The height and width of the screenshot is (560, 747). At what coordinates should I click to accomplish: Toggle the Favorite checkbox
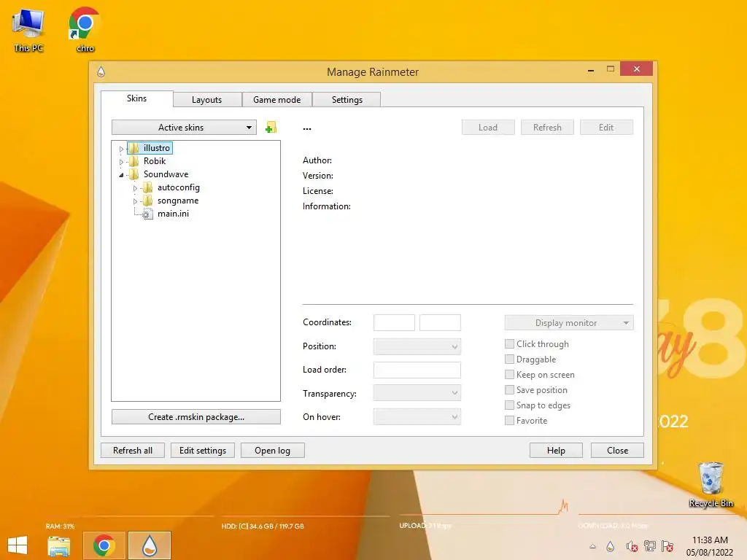(x=509, y=421)
